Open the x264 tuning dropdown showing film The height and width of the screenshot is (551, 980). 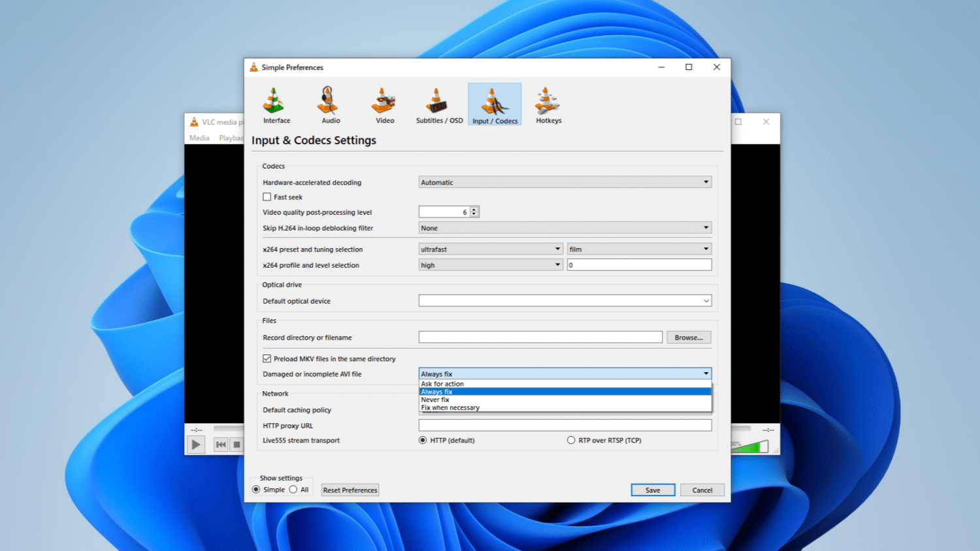[x=639, y=249]
